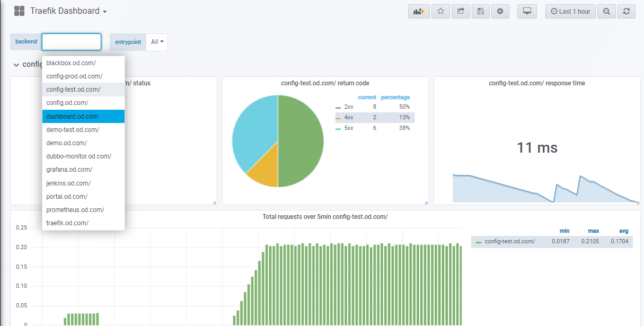Open the return code panel title menu

click(325, 83)
